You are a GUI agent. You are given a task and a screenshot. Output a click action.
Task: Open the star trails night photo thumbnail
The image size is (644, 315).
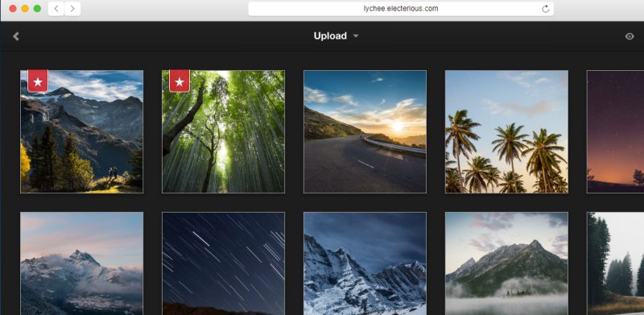point(224,263)
